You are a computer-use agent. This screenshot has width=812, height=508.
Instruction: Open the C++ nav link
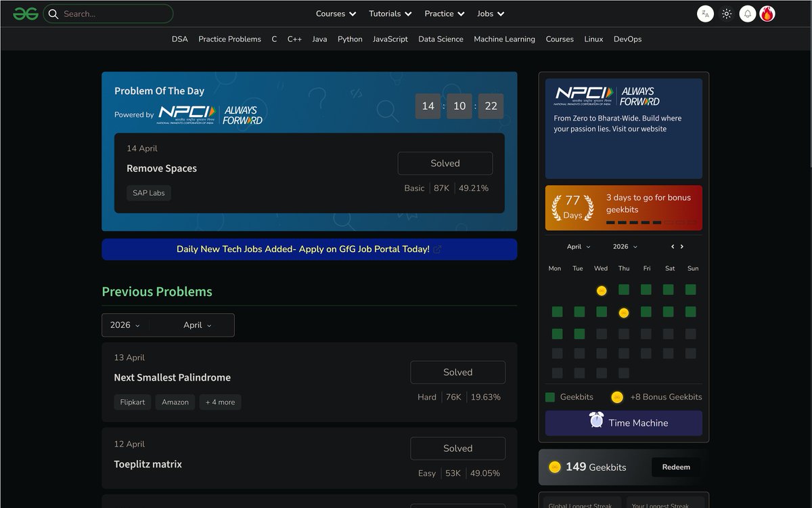[294, 39]
